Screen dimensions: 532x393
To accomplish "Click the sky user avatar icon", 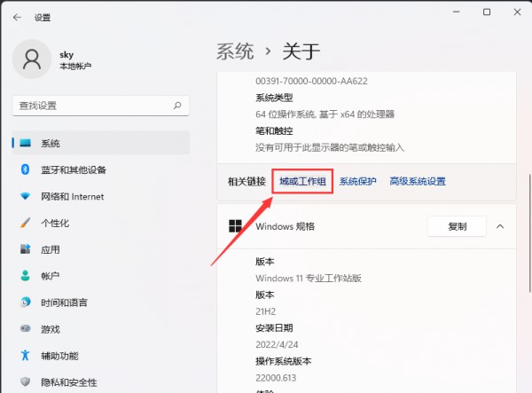I will coord(32,59).
